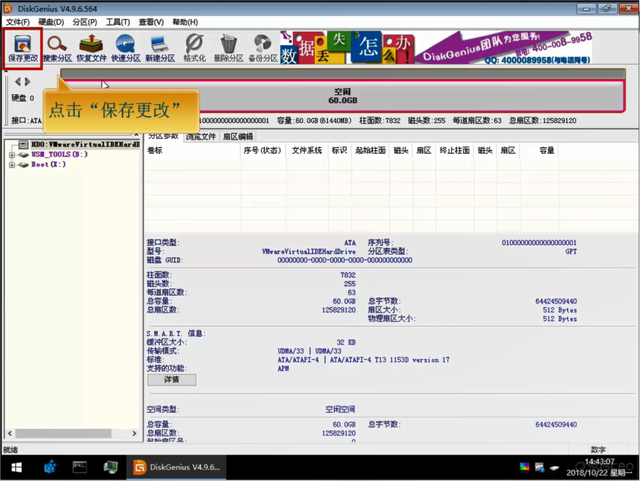Select the 空闲 60.0GB free space bar
Image resolution: width=640 pixels, height=481 pixels.
(343, 96)
